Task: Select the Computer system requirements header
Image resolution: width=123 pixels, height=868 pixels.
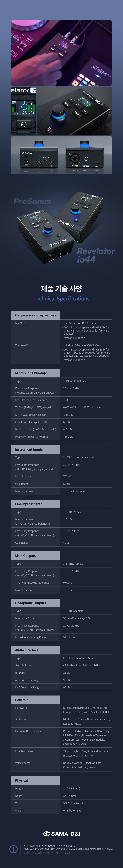Action: click(35, 315)
